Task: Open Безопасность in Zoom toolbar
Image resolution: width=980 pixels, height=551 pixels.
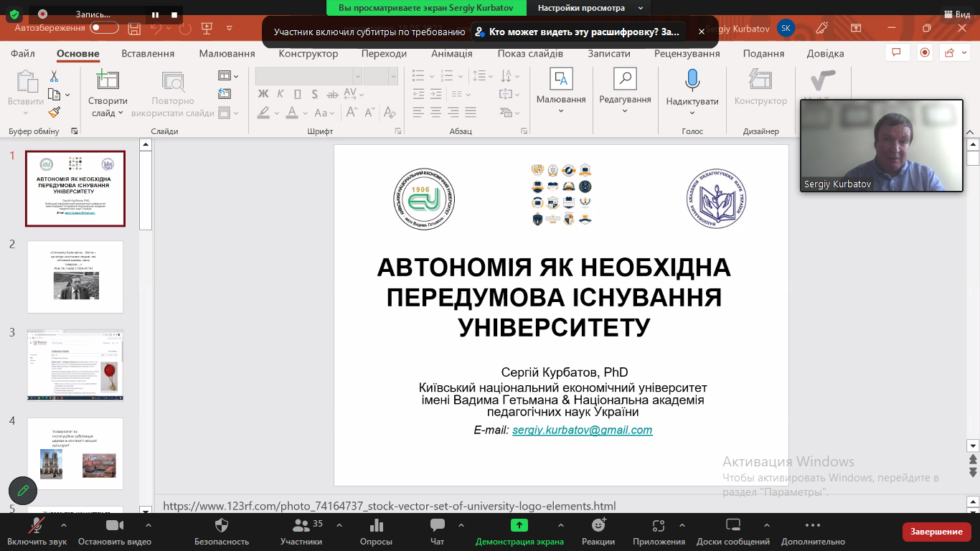Action: click(x=222, y=532)
